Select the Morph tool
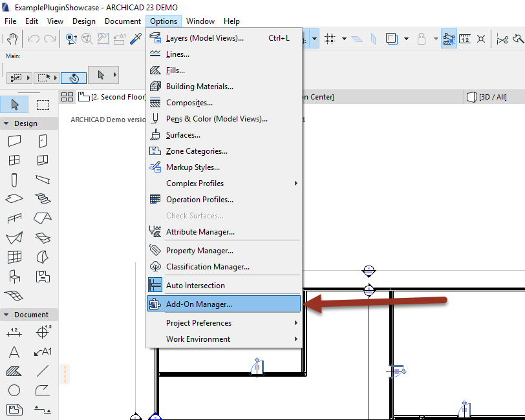This screenshot has width=525, height=420. 43,257
